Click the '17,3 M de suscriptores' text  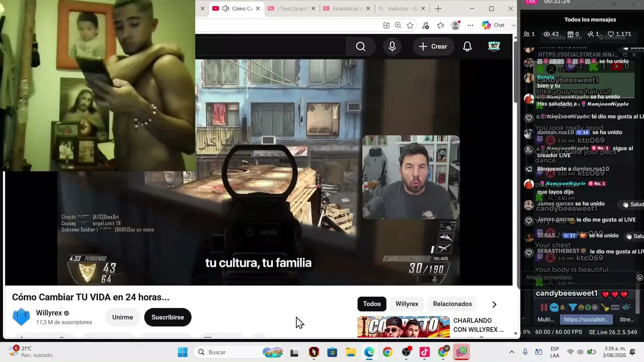coord(64,322)
